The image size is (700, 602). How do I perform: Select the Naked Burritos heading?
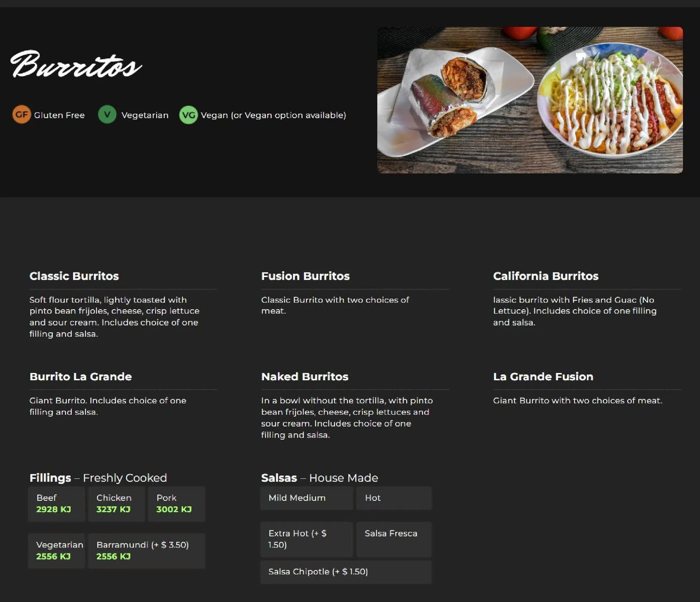305,376
